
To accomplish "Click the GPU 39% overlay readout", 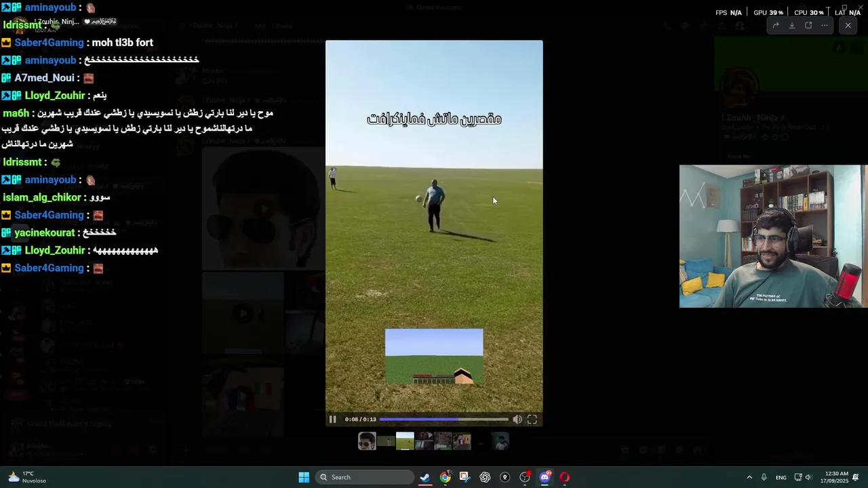I will coord(768,12).
